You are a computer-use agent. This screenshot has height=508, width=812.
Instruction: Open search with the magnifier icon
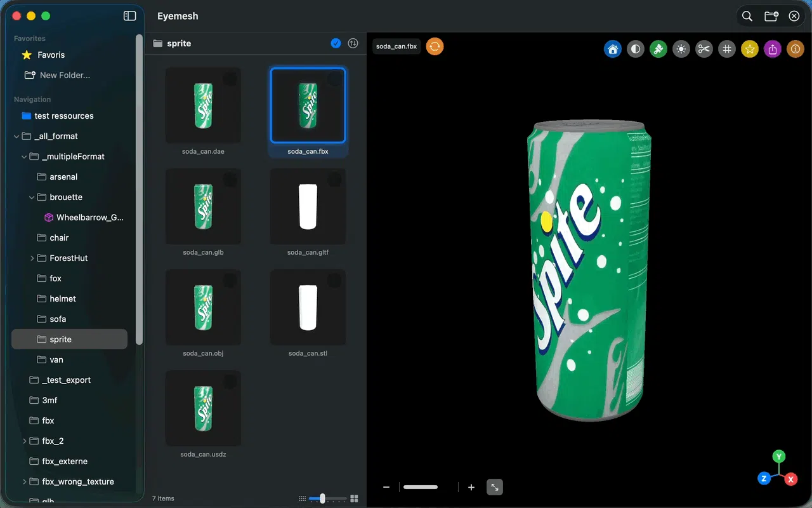(x=747, y=17)
